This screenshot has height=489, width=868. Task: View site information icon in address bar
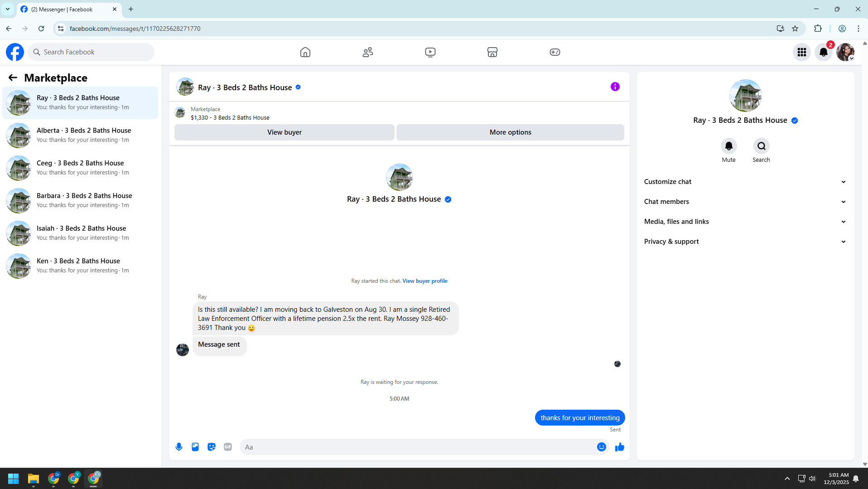point(60,29)
